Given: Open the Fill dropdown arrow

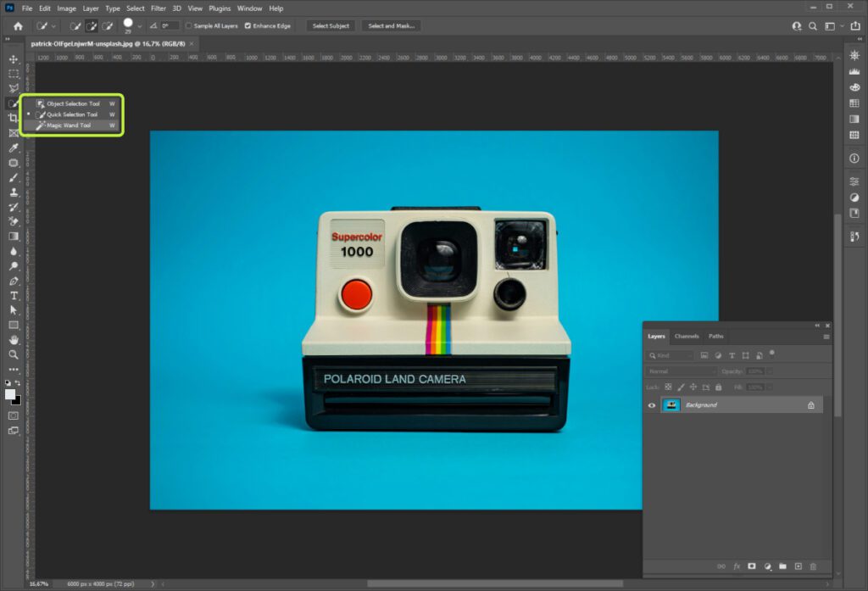Looking at the screenshot, I should click(770, 387).
